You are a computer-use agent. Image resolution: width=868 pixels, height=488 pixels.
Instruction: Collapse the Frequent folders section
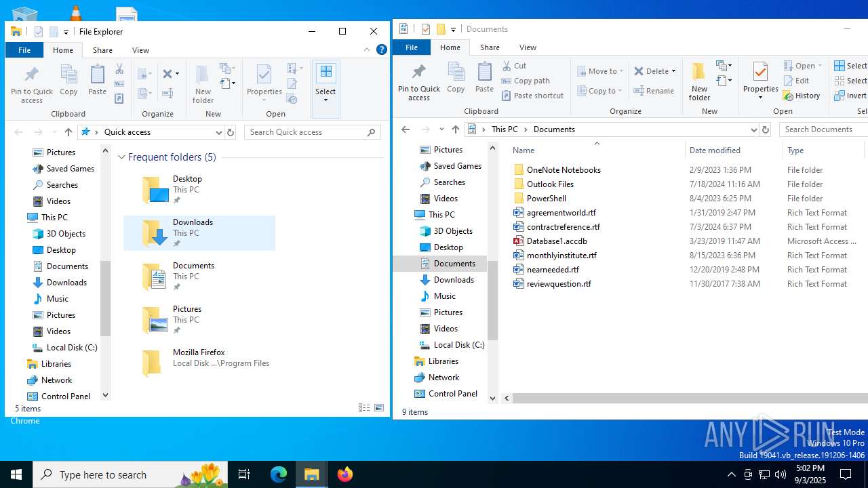(x=121, y=157)
